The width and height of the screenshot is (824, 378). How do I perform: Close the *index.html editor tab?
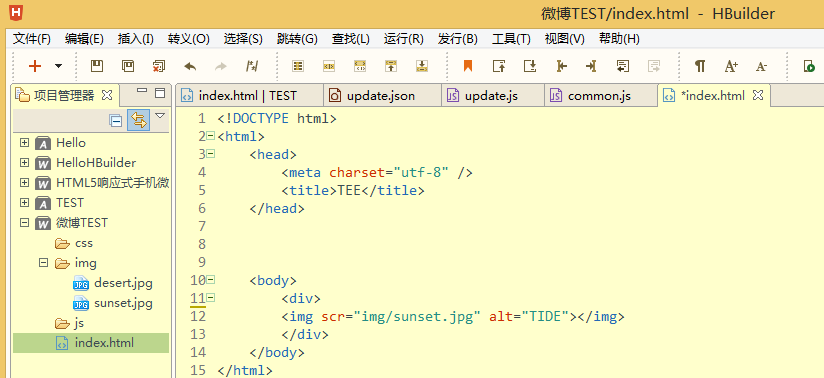(x=758, y=95)
